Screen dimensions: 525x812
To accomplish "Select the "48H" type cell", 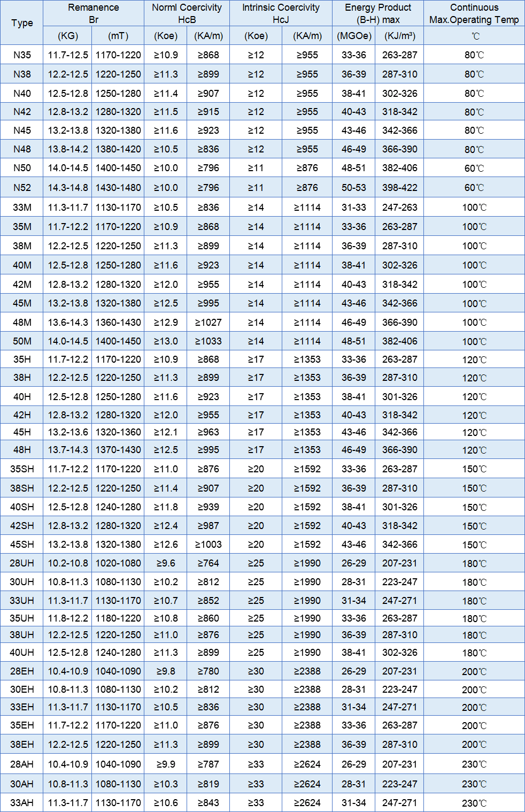I will 22,449.
